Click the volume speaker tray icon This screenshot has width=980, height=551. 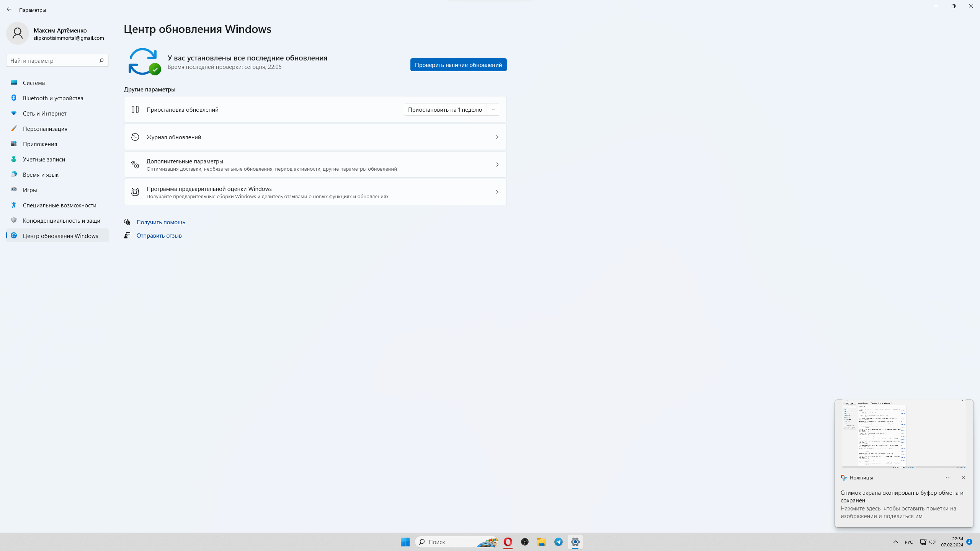pos(932,542)
